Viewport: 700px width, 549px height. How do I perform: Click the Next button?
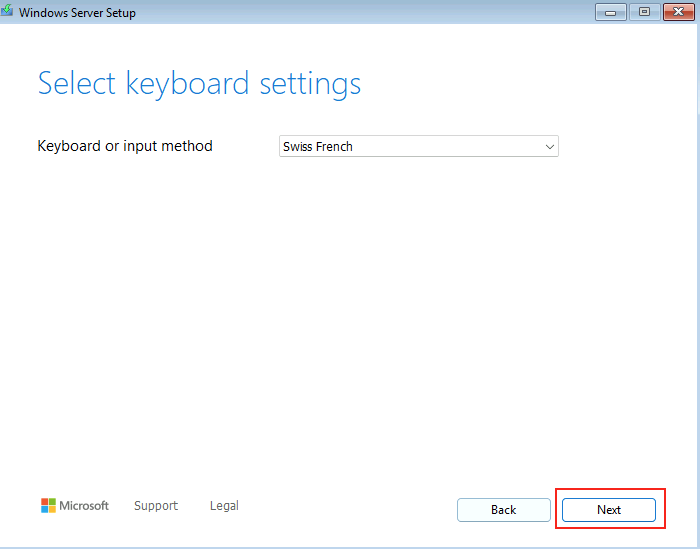tap(609, 510)
